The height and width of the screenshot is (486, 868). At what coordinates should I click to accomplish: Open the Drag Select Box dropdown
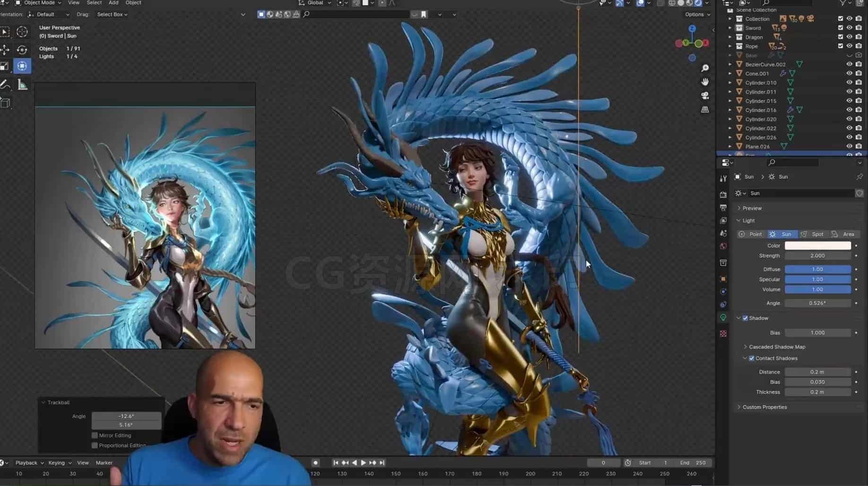coord(112,15)
